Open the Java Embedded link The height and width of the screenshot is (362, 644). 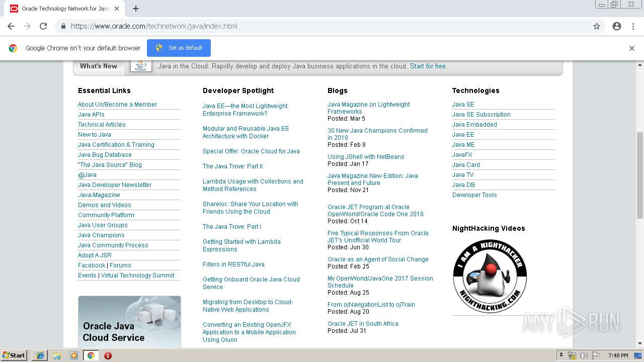coord(474,125)
